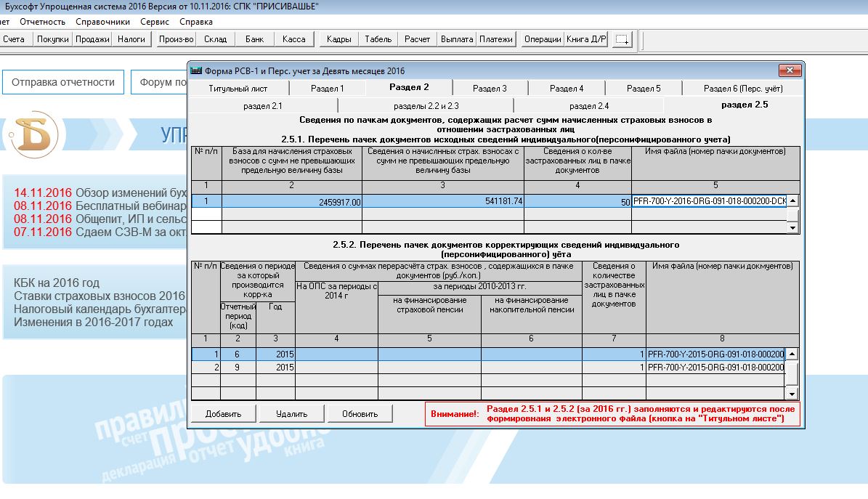Switch to the Титульный лист tab
The image size is (868, 499).
238,89
